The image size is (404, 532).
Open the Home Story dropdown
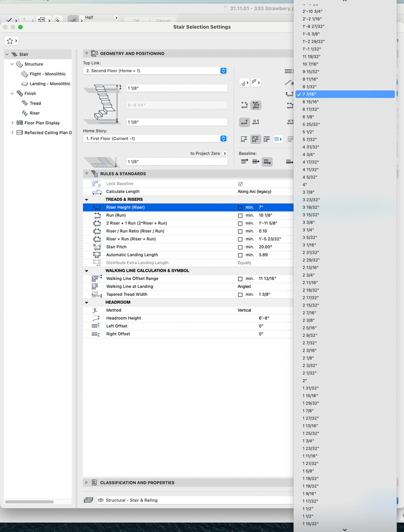coord(155,139)
